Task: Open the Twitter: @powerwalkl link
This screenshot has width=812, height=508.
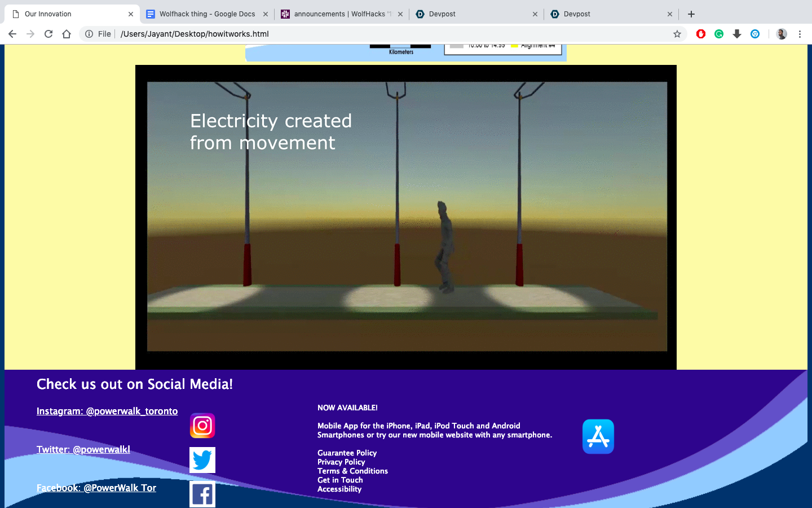Action: (83, 449)
